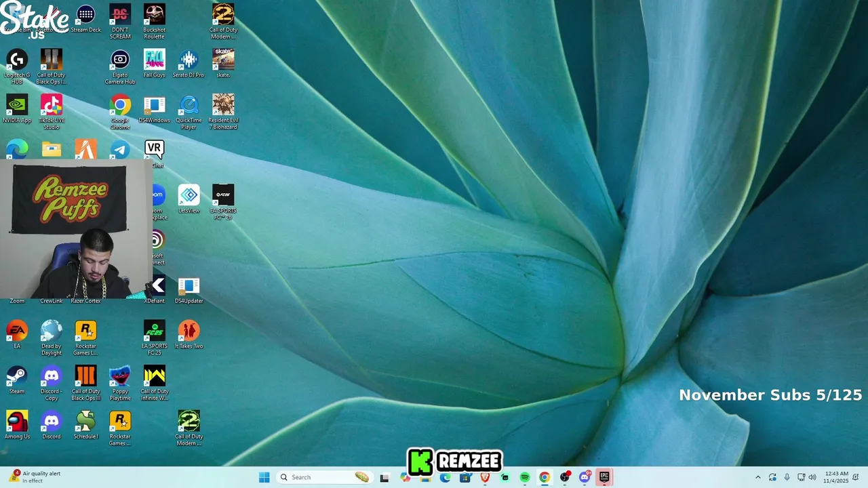Open QuickTime Player shortcut

tap(189, 113)
